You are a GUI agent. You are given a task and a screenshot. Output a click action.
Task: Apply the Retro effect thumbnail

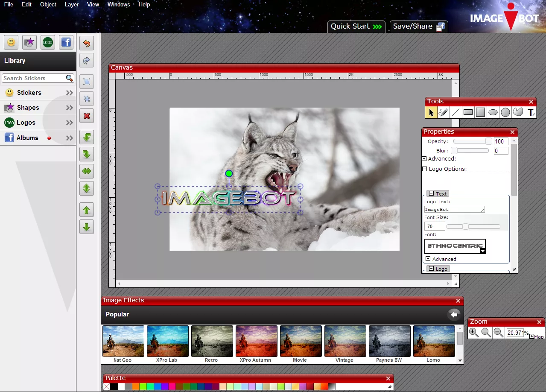(212, 341)
